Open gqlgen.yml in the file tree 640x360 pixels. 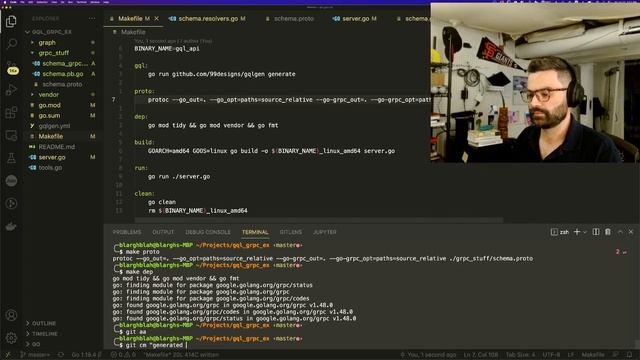click(x=54, y=126)
